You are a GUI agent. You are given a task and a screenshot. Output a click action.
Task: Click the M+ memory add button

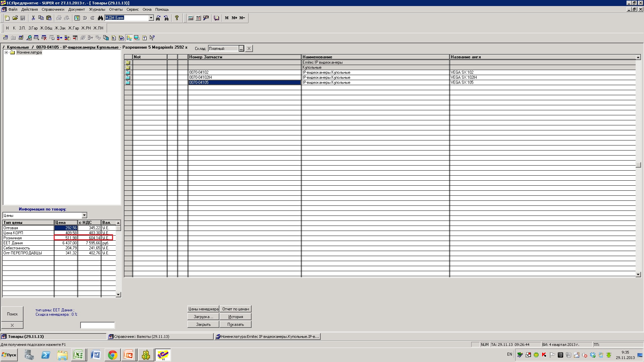[234, 18]
